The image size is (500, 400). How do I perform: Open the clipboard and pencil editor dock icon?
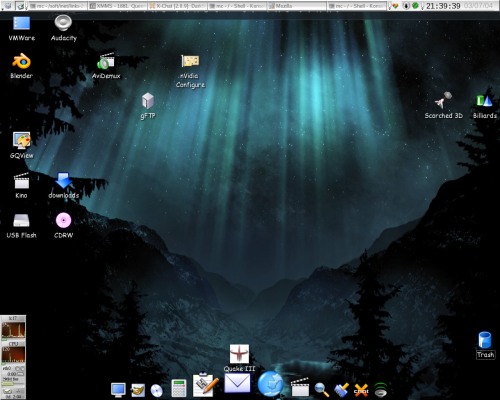point(205,385)
